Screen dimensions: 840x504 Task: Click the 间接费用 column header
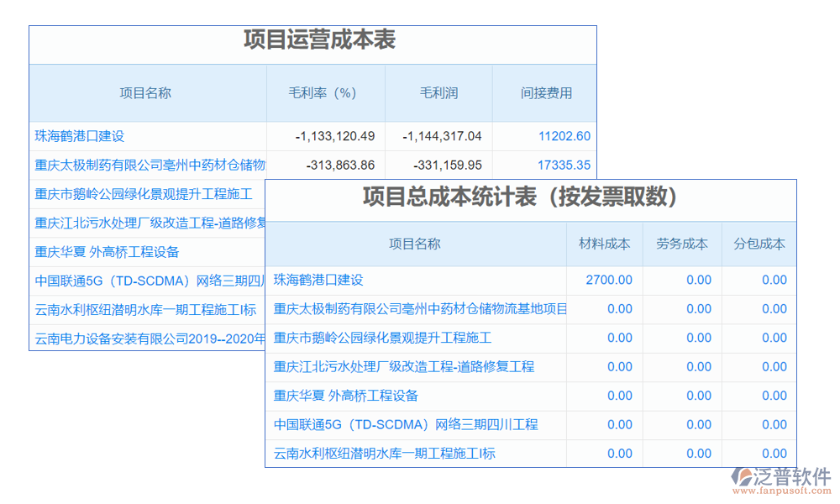pos(546,93)
